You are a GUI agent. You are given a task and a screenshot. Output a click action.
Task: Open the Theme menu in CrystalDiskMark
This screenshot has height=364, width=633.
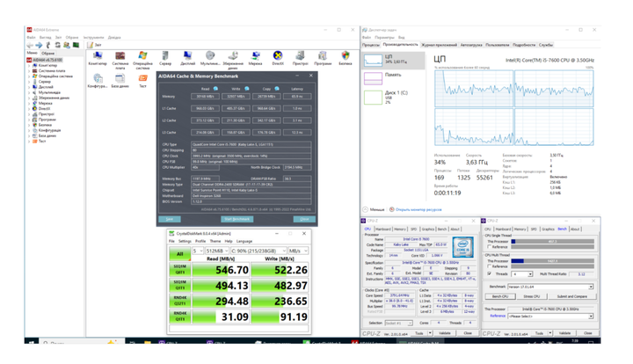(x=215, y=241)
